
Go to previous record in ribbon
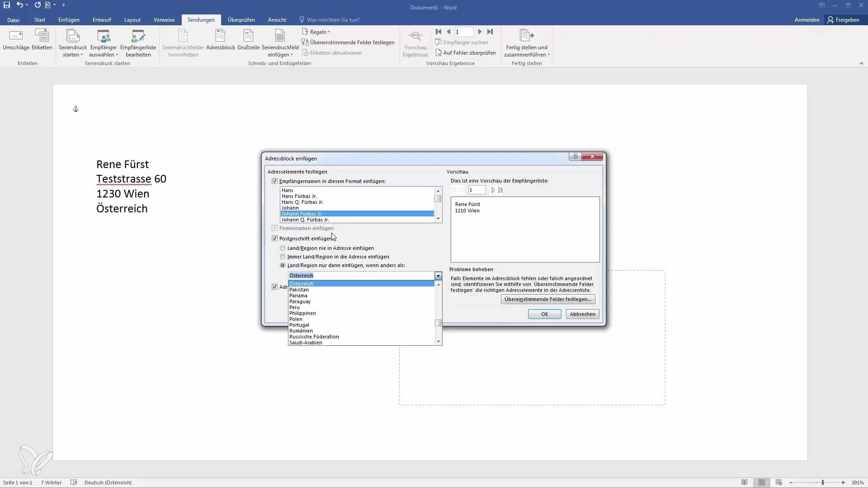448,32
